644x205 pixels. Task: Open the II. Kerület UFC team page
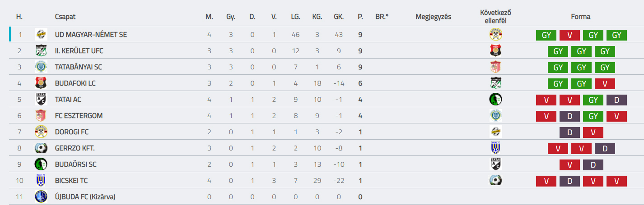(x=79, y=51)
